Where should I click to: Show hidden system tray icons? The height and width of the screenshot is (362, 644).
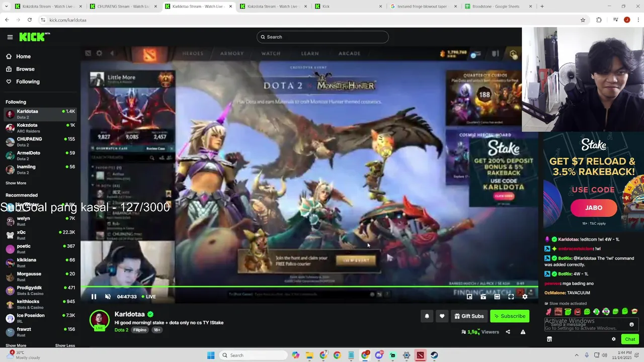click(x=577, y=355)
